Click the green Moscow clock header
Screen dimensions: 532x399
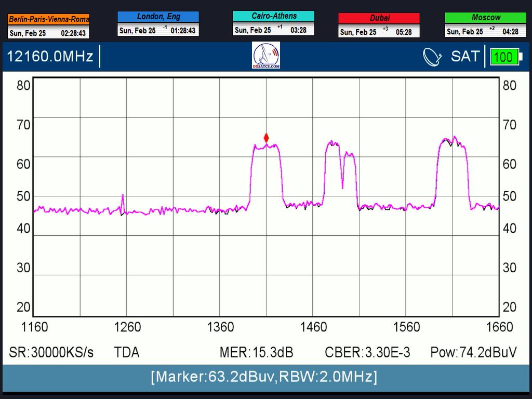486,18
